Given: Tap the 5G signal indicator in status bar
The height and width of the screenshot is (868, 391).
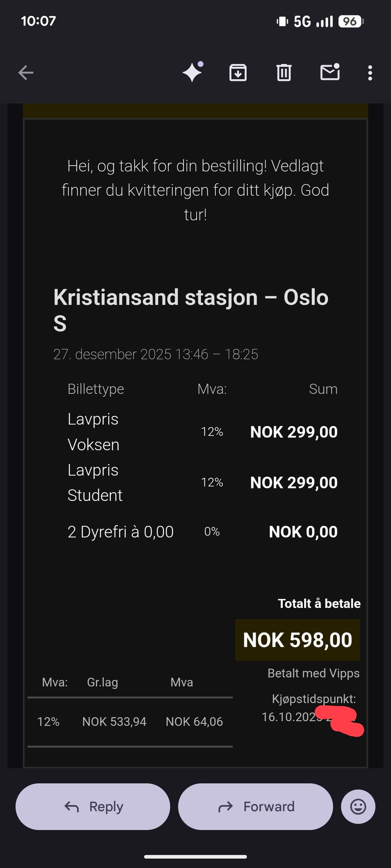Looking at the screenshot, I should (302, 21).
